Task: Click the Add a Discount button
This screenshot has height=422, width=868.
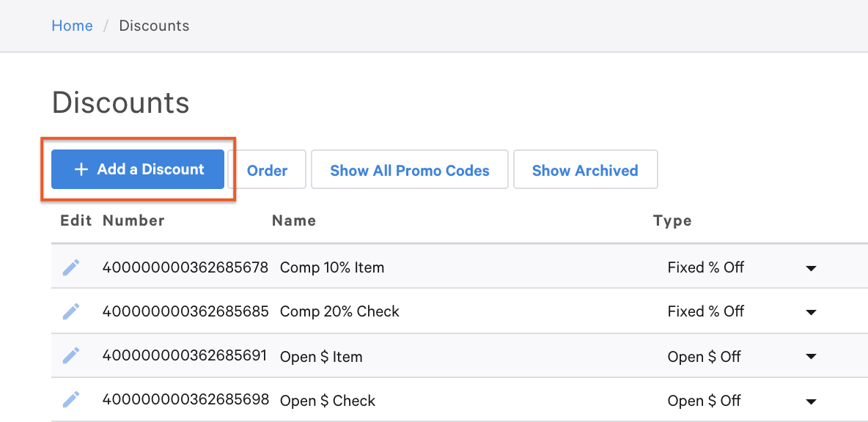Action: (x=138, y=169)
